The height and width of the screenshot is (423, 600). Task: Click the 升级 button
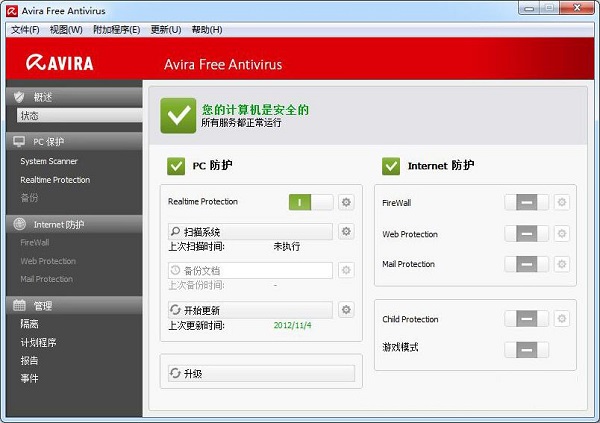tap(261, 373)
